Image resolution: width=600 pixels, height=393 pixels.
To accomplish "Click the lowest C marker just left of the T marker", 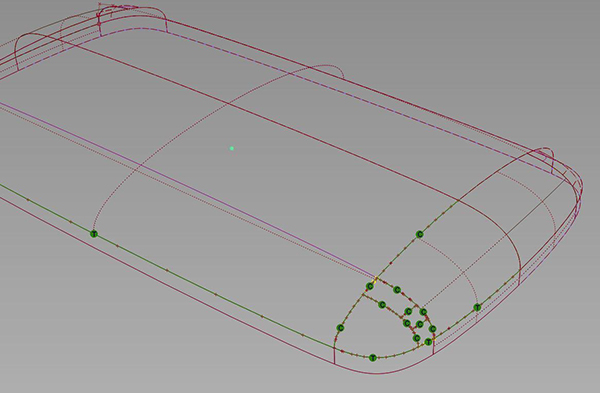I will (x=417, y=338).
